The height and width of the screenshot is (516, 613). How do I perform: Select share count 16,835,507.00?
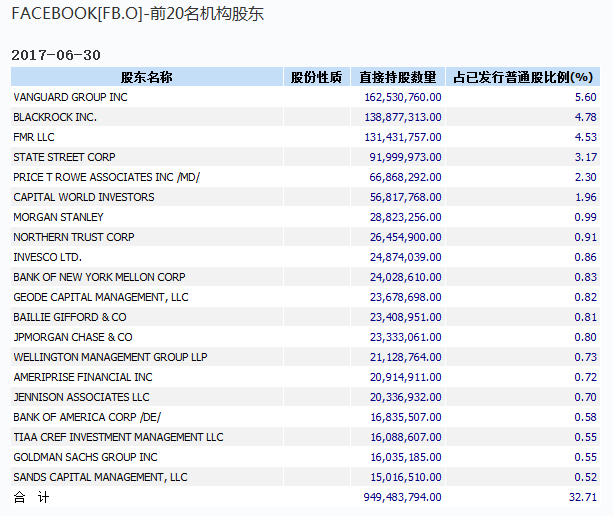[406, 417]
